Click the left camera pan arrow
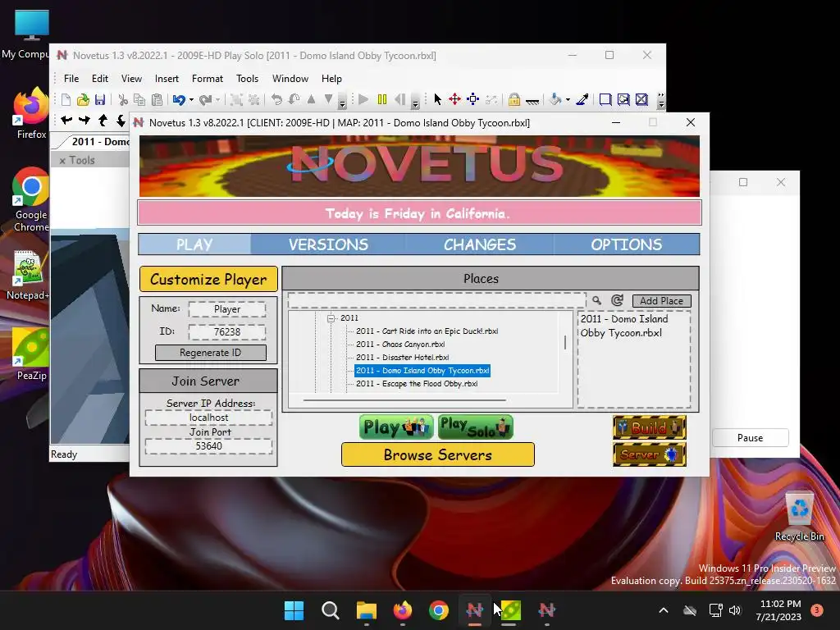Viewport: 840px width, 630px height. (66, 121)
